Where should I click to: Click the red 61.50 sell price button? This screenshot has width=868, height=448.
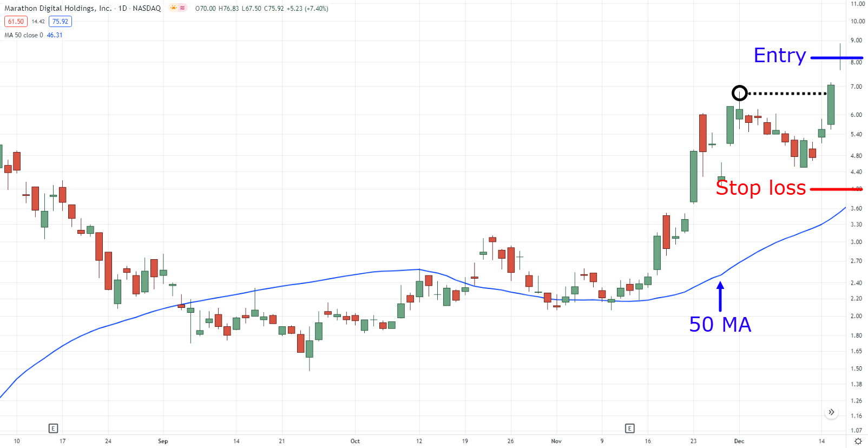tap(16, 22)
